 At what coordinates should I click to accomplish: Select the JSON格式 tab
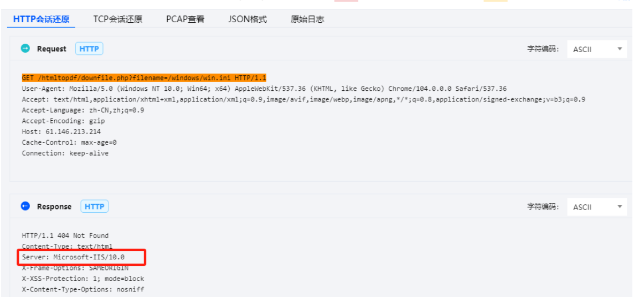pyautogui.click(x=247, y=19)
